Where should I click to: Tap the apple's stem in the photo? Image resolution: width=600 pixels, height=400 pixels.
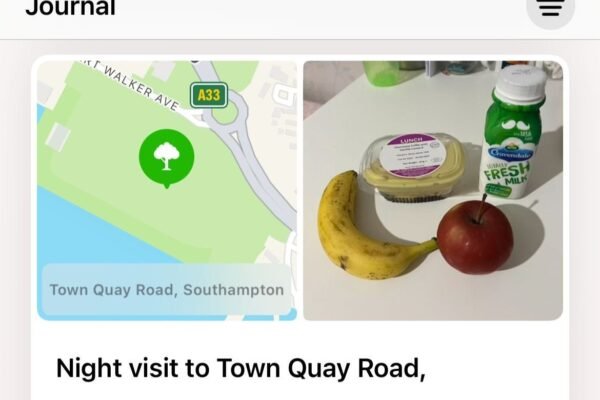(481, 208)
